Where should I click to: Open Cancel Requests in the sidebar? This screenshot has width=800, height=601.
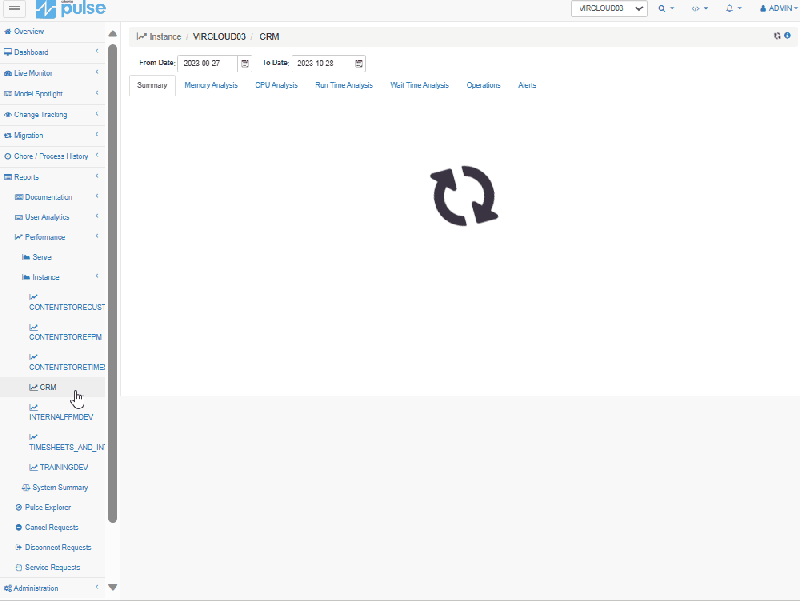(51, 528)
